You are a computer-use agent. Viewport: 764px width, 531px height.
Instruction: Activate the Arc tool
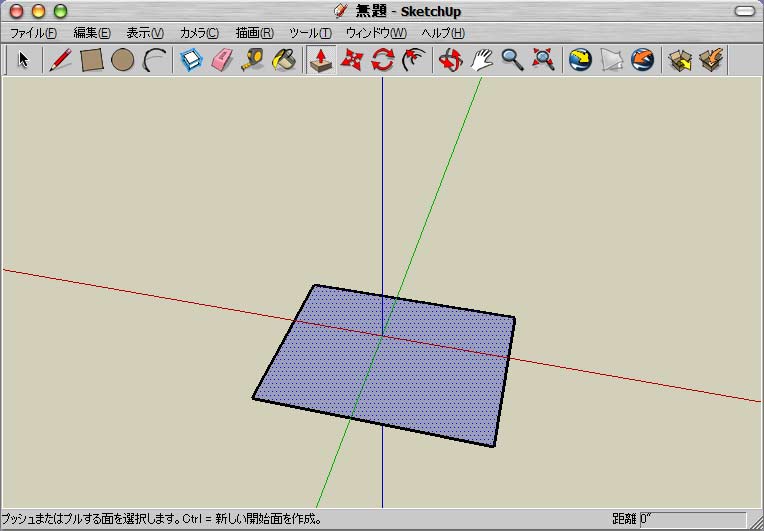click(154, 60)
